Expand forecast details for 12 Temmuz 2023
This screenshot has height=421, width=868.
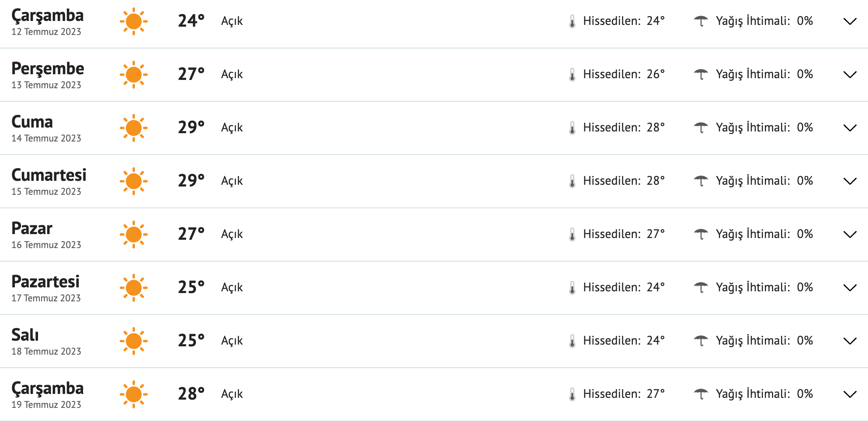point(850,21)
